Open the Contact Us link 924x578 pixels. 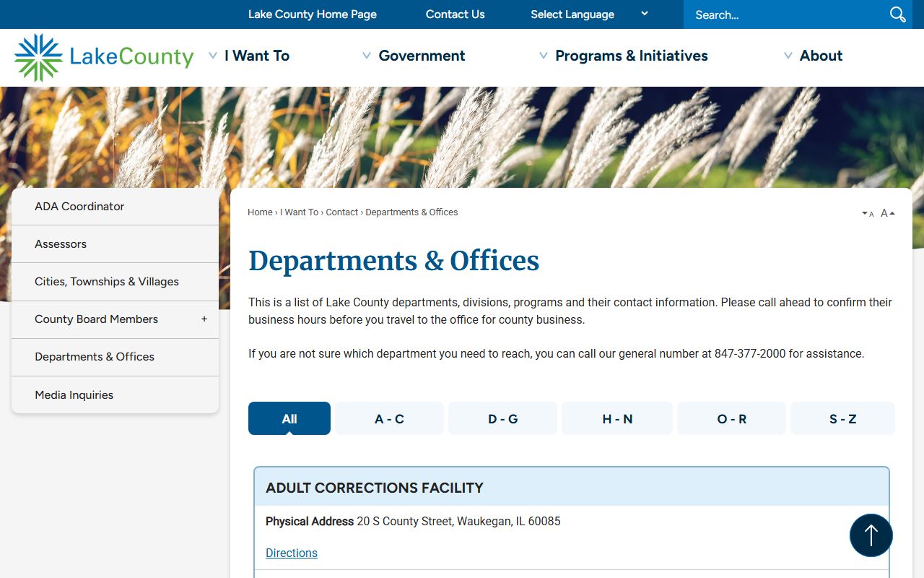pos(456,14)
